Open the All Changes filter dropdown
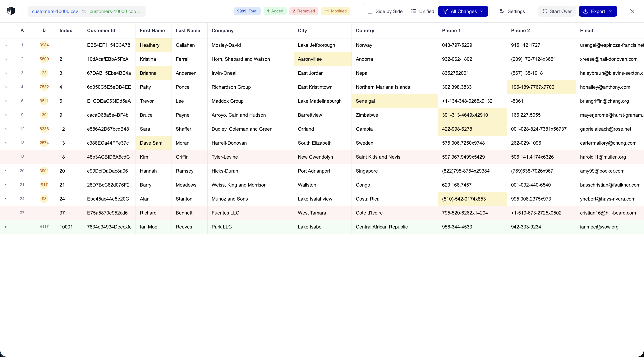 463,11
